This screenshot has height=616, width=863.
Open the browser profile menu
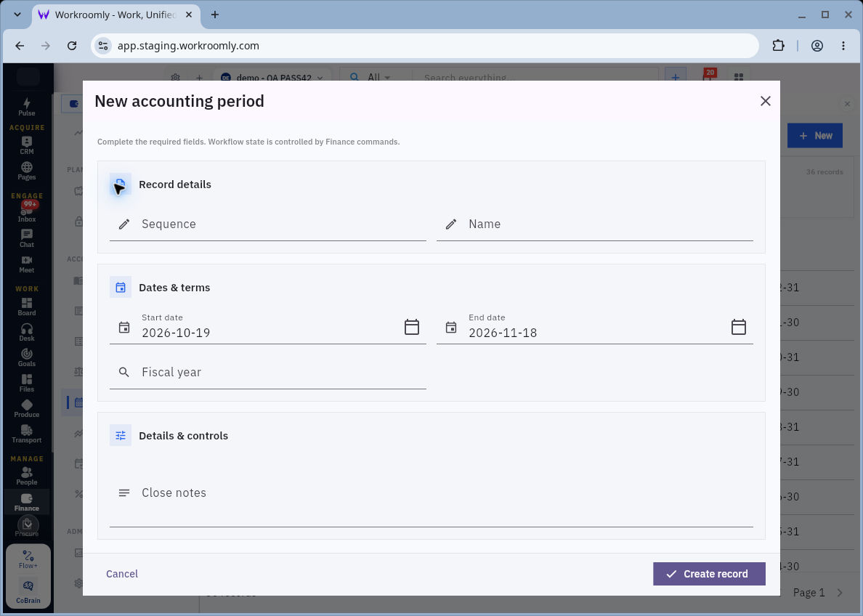point(817,46)
